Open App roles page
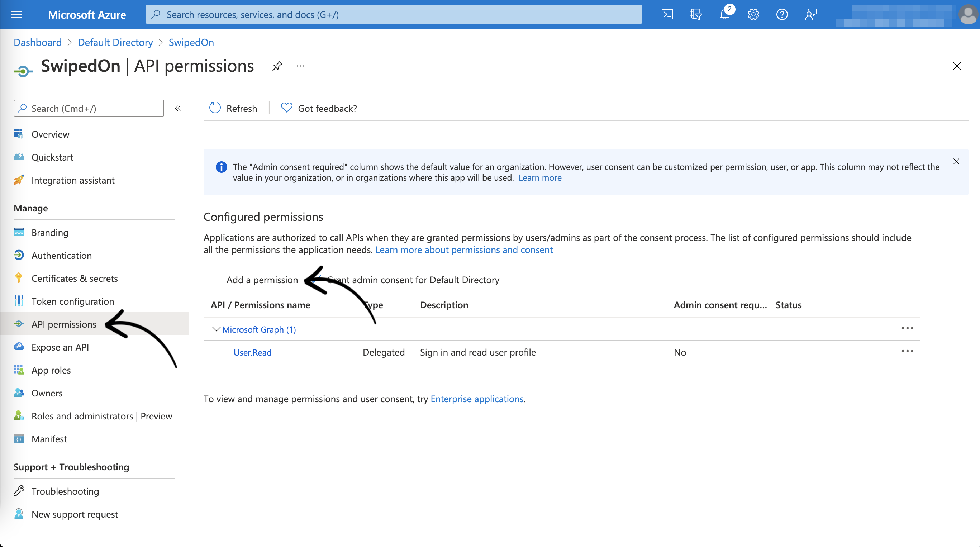980x547 pixels. [51, 370]
